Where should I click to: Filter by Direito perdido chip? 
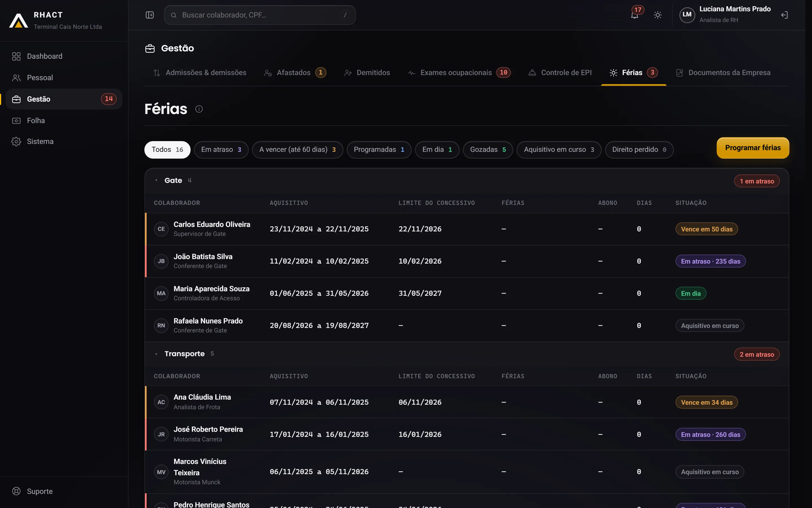[639, 150]
